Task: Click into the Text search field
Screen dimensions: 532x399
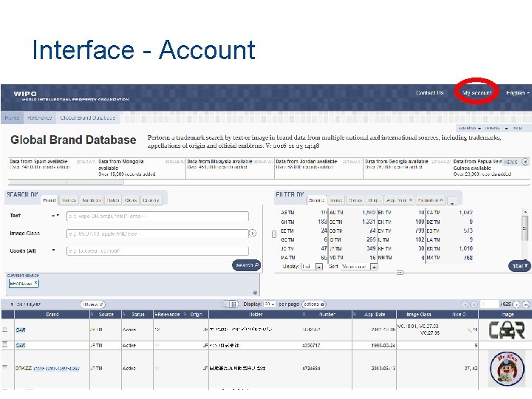Action: point(157,216)
